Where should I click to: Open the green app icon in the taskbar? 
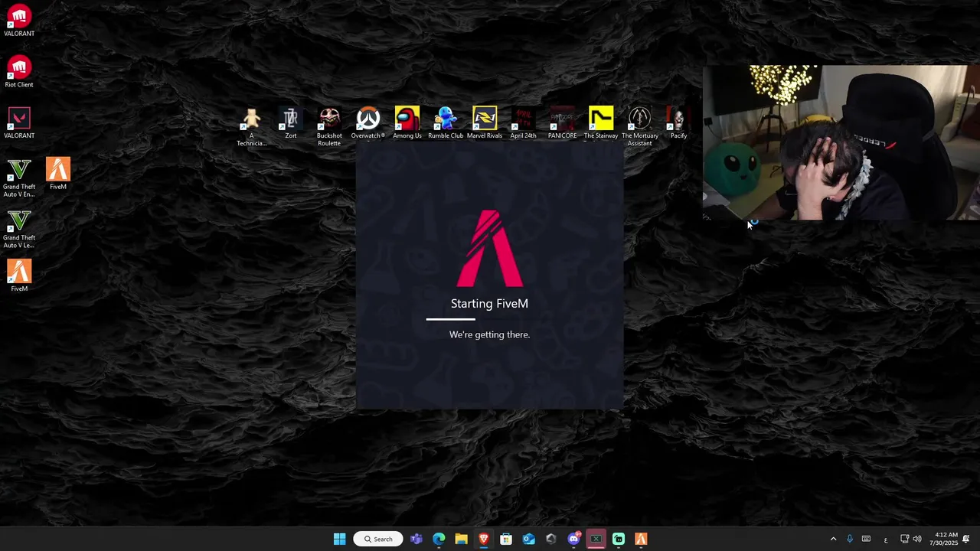[x=619, y=539]
